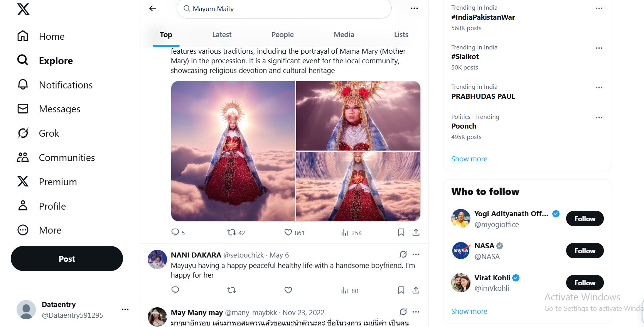Screen dimensions: 644x327
Task: Go to Notifications bell icon
Action: point(23,85)
